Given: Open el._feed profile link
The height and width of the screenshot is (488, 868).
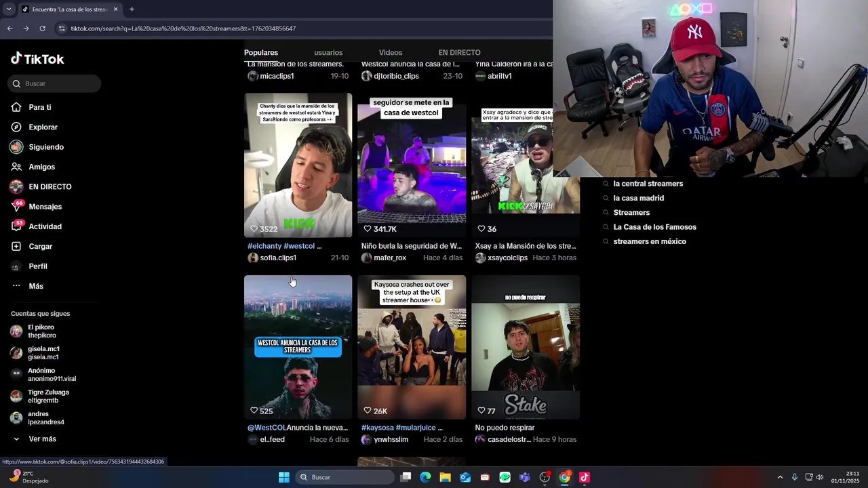Looking at the screenshot, I should tap(272, 439).
